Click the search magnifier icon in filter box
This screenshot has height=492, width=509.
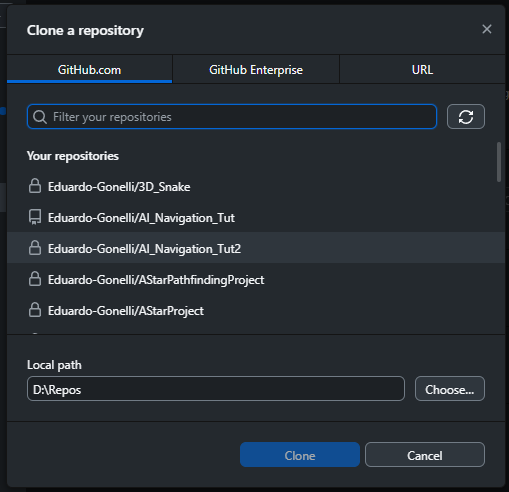coord(40,117)
